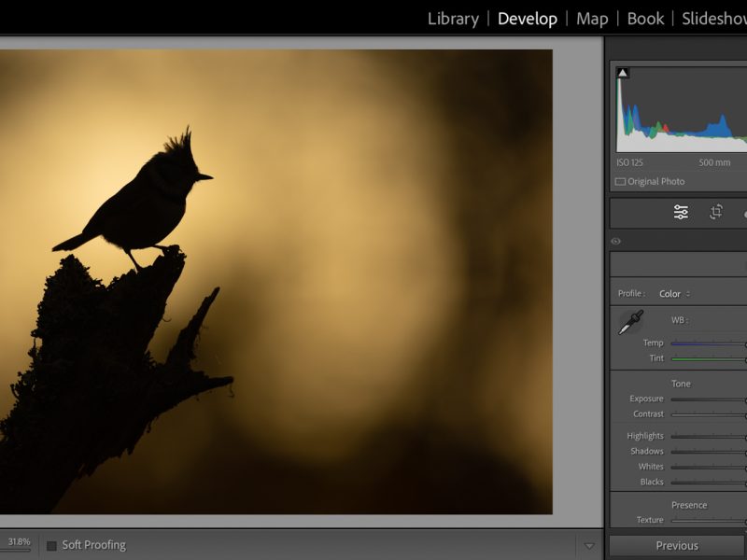Go to the Book module
The image size is (747, 560).
point(645,19)
